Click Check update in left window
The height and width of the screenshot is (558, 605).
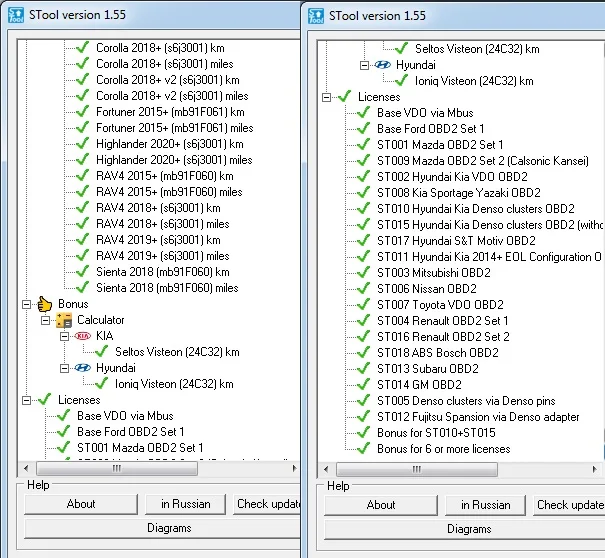(x=267, y=504)
